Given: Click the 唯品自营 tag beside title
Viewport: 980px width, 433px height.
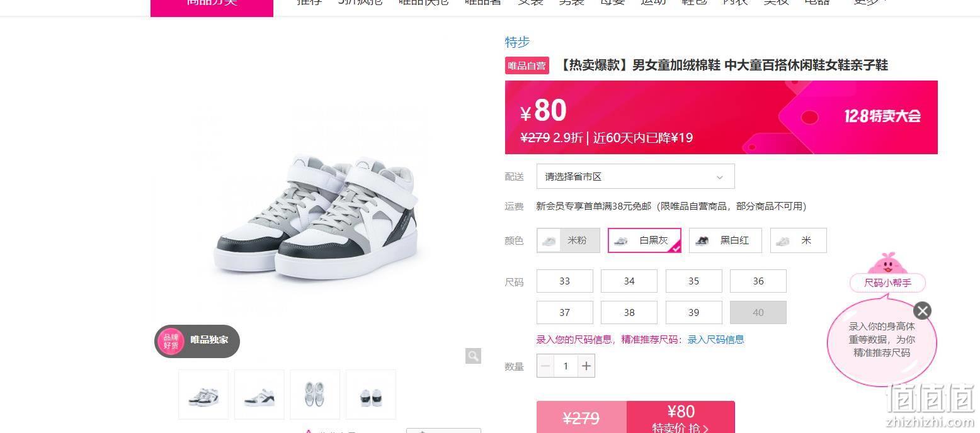Looking at the screenshot, I should tap(527, 65).
